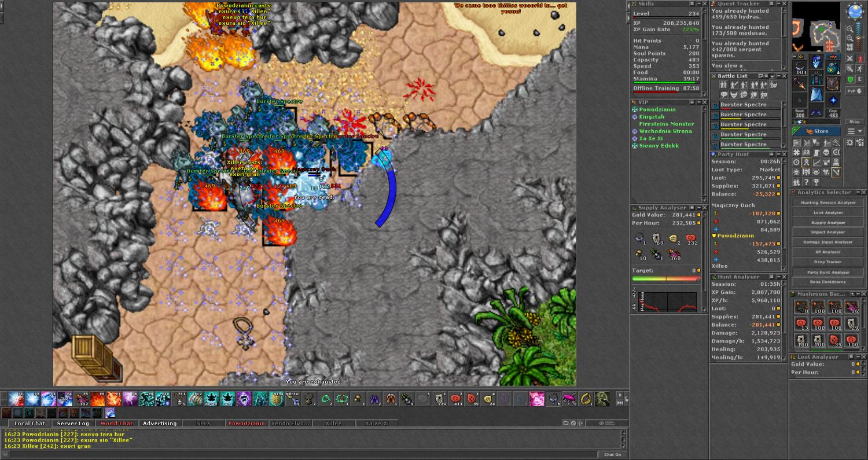Toggle stand while fighting red figure
Image resolution: width=868 pixels, height=460 pixels.
(x=860, y=58)
